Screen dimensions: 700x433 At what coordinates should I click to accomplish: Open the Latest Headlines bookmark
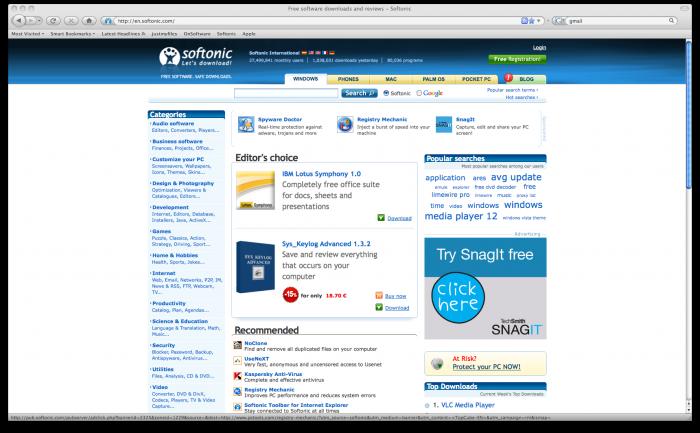click(x=123, y=34)
